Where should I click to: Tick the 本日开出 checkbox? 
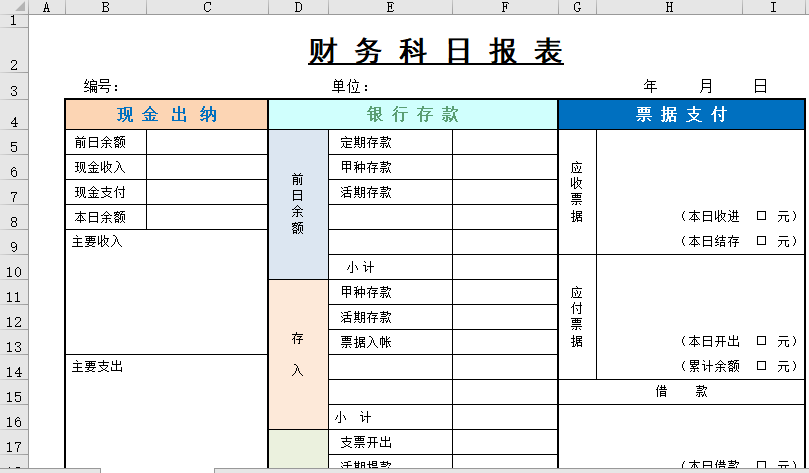[x=762, y=341]
